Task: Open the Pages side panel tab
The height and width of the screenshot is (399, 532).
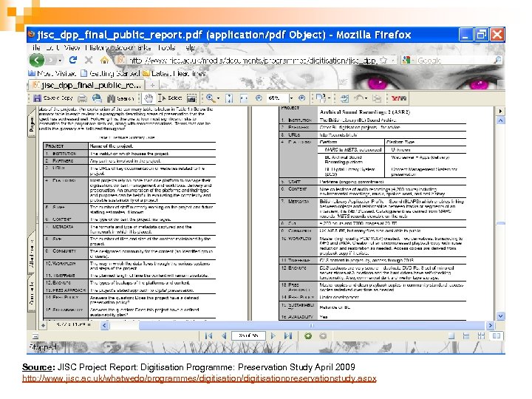Action: pos(32,124)
